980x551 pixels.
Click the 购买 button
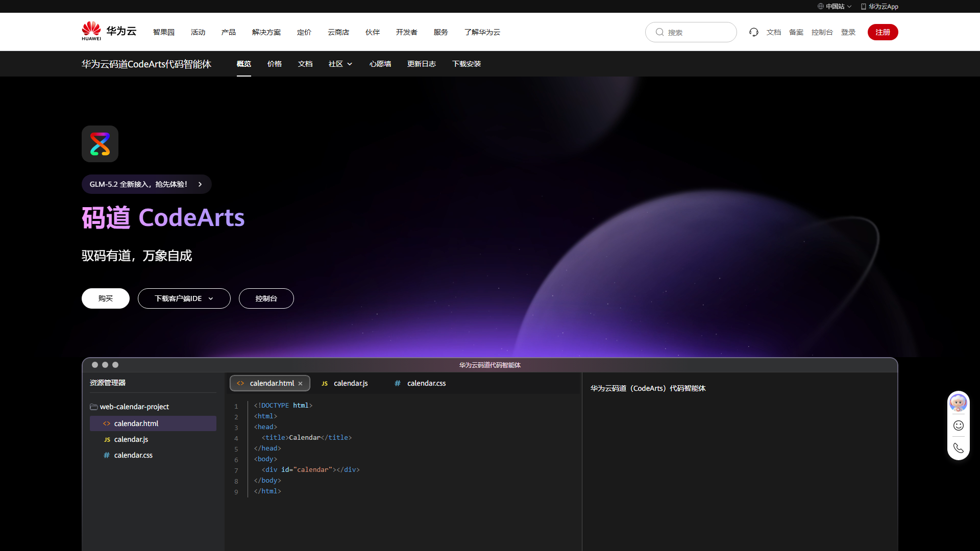point(106,298)
